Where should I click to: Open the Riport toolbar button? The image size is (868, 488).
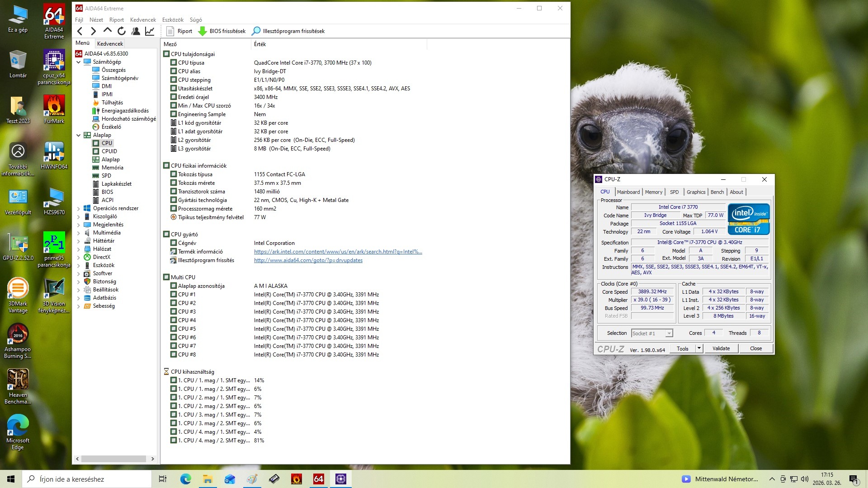click(x=179, y=31)
